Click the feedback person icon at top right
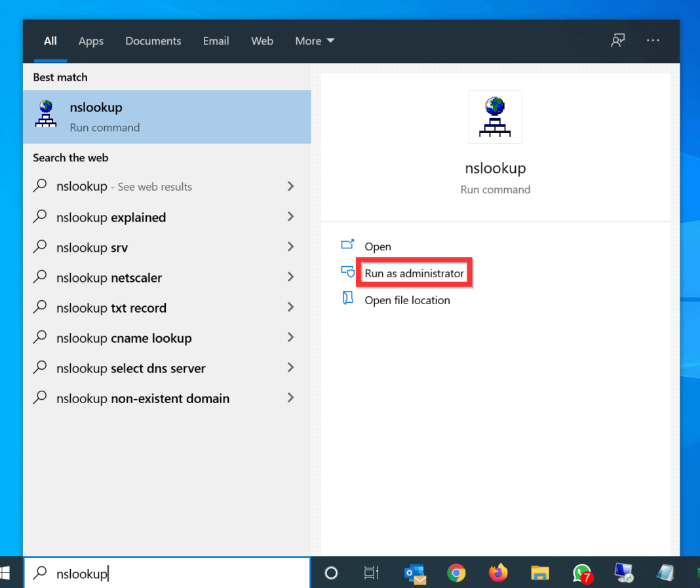 click(x=617, y=40)
